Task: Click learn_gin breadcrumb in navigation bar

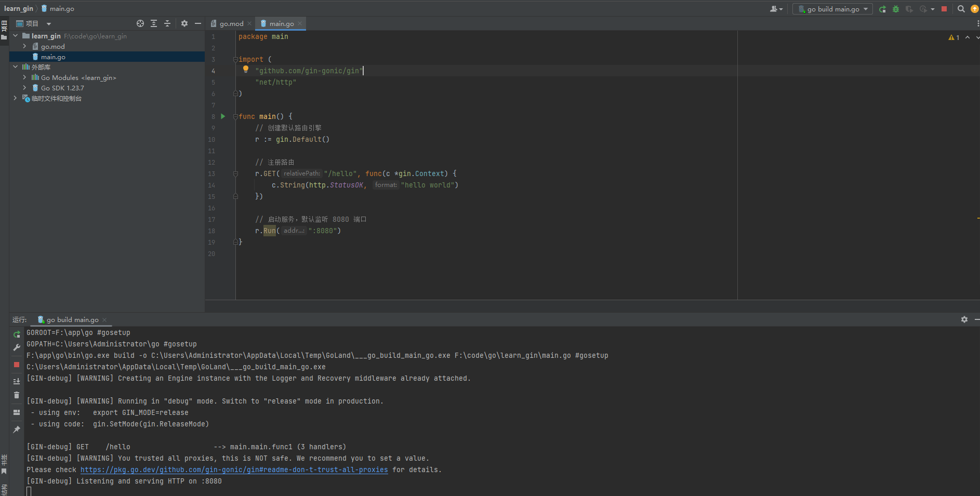Action: tap(19, 8)
